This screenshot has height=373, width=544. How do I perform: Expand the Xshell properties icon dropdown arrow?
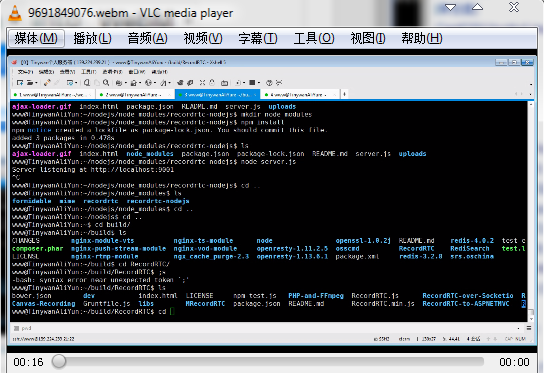coord(76,83)
